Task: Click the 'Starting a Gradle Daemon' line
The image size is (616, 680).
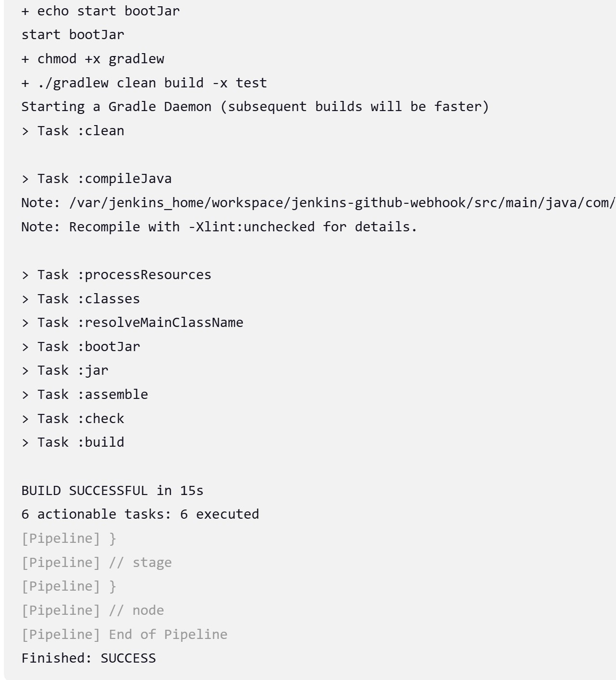Action: (x=255, y=107)
